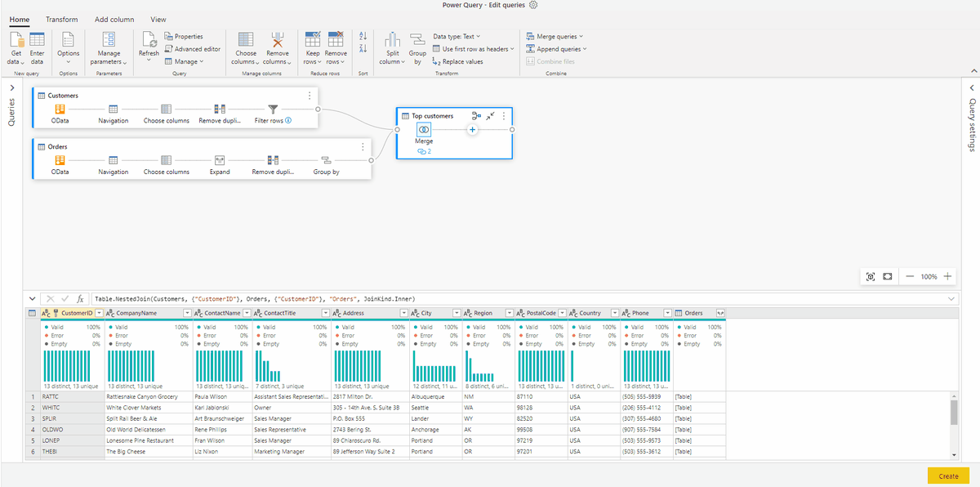
Task: Click Remove columns in ribbon
Action: (x=278, y=47)
